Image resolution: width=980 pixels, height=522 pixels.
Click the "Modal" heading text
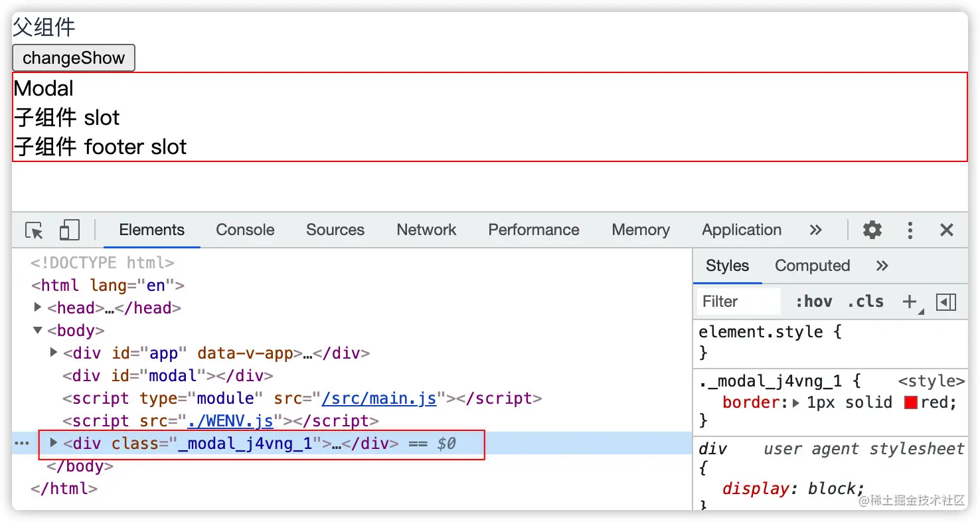[x=44, y=88]
